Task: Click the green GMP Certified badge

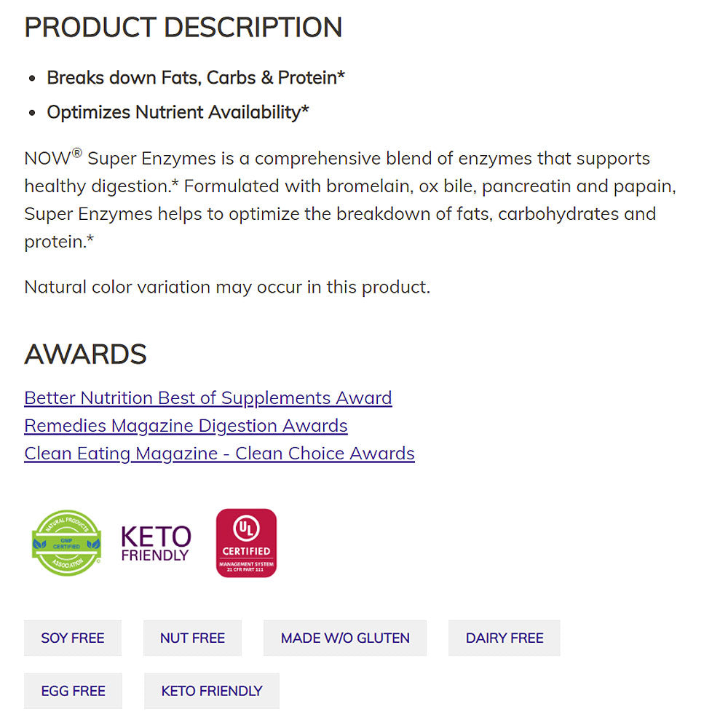Action: pos(66,543)
